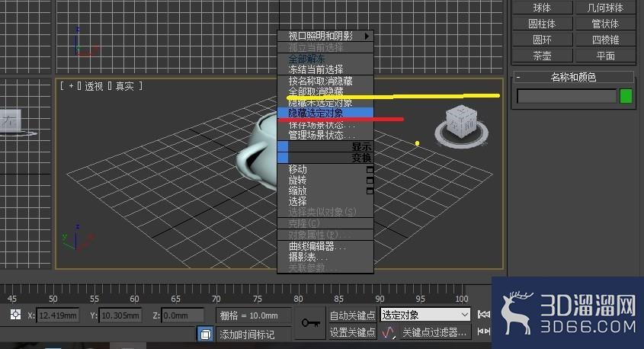This screenshot has height=349, width=644.
Task: Click the green object color swatch
Action: click(x=626, y=97)
